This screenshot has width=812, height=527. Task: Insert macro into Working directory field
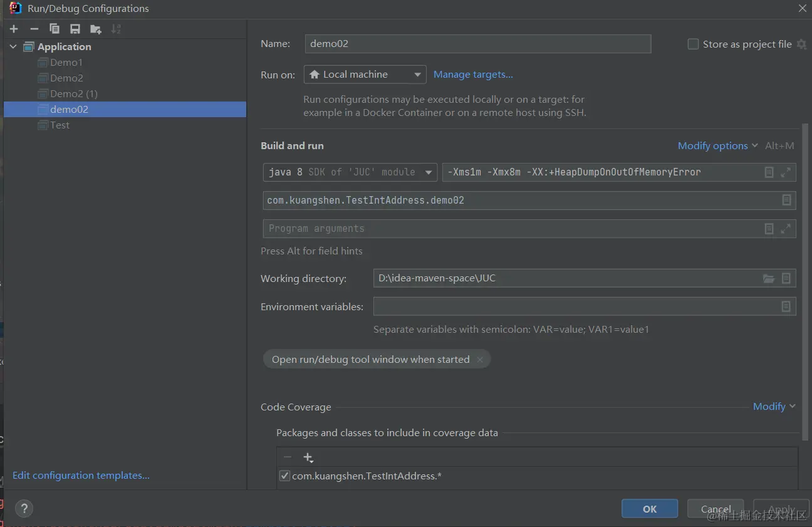click(786, 278)
